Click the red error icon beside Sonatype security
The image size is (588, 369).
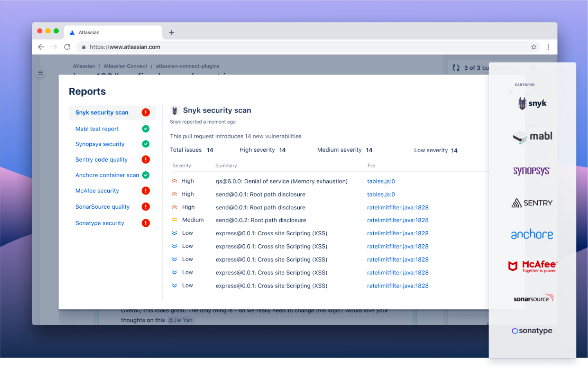click(x=146, y=223)
